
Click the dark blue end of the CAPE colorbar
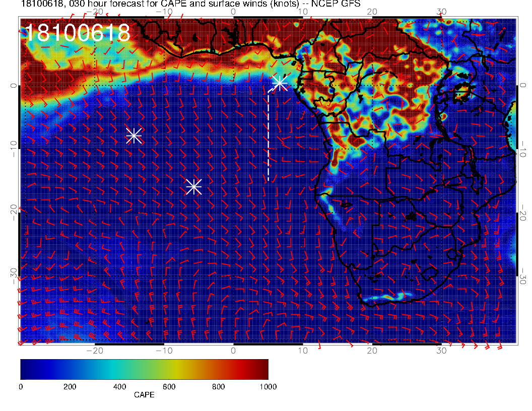[x=27, y=369]
